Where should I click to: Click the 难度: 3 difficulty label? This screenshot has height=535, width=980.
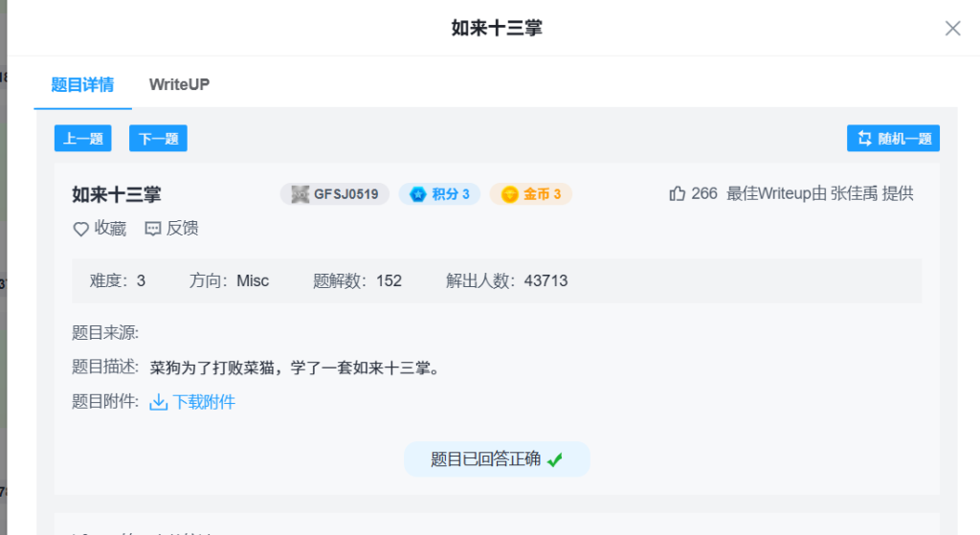tap(118, 280)
